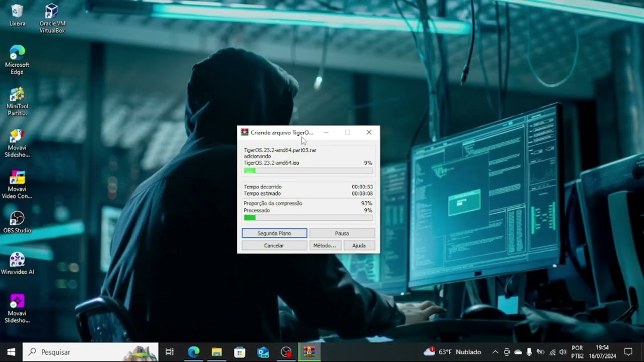Open Winxvideo AI desktop shortcut
The height and width of the screenshot is (362, 644).
tap(17, 263)
